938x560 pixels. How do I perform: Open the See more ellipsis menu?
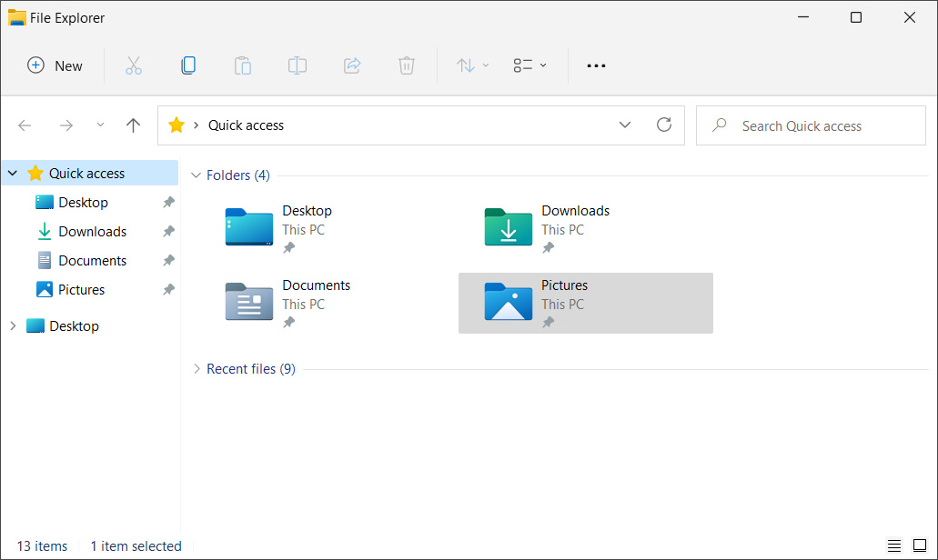point(596,65)
